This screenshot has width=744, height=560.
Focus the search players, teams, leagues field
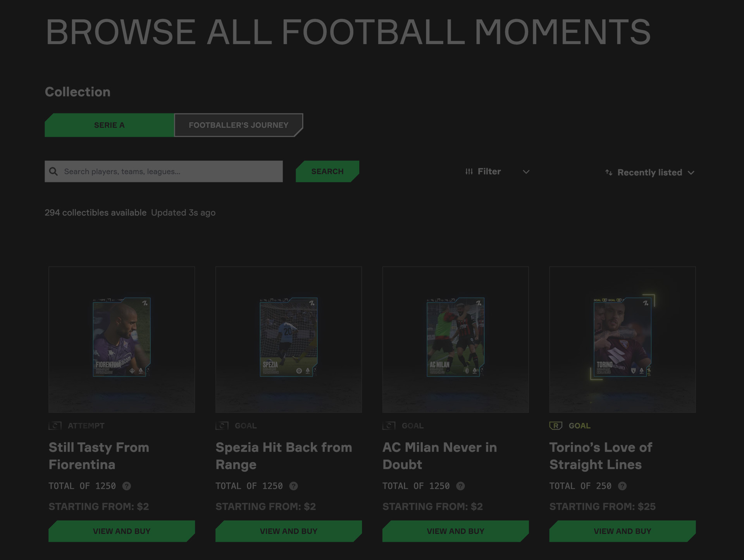tap(170, 172)
